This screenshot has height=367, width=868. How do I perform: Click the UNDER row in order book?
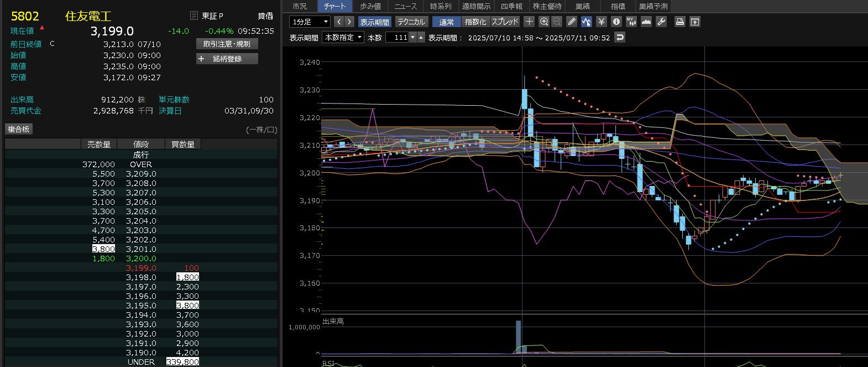(x=141, y=362)
